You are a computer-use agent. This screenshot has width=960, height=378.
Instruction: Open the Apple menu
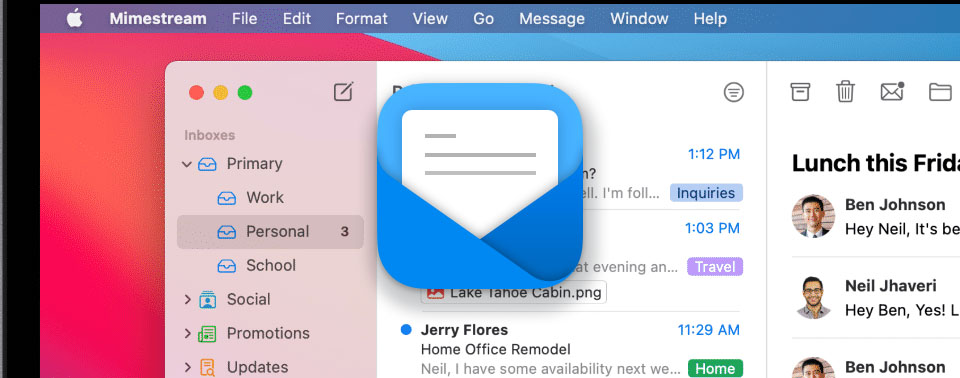[x=74, y=19]
